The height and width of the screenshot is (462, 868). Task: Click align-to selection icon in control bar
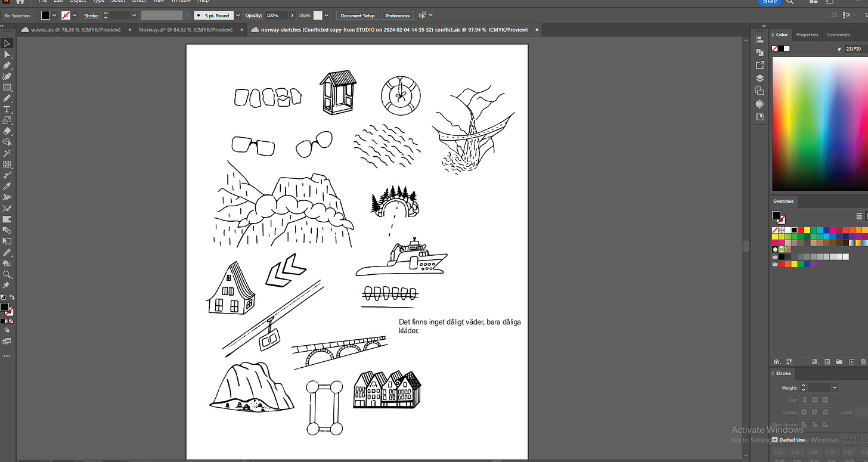point(423,15)
